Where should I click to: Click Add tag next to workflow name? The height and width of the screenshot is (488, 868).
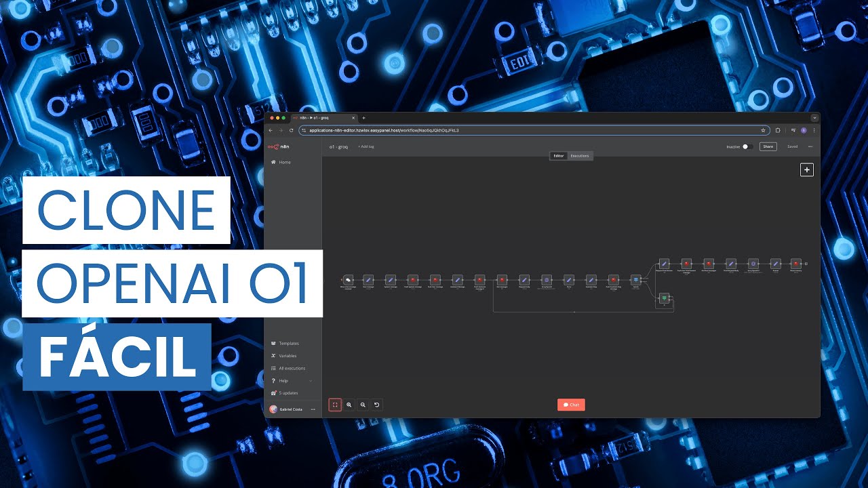pyautogui.click(x=366, y=146)
